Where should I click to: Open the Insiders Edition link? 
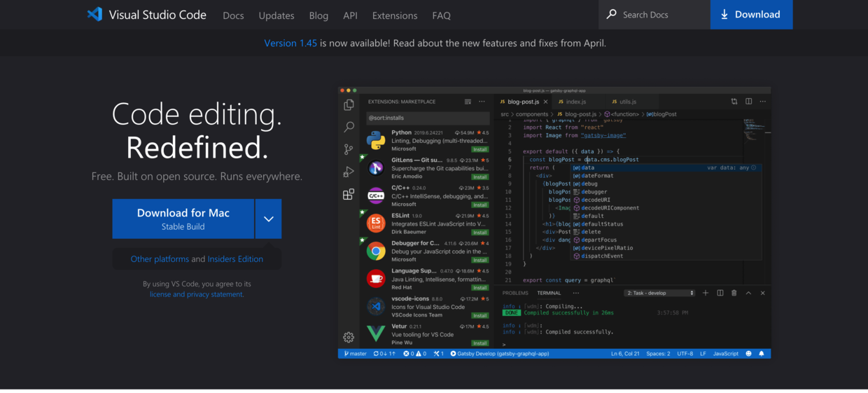(235, 258)
